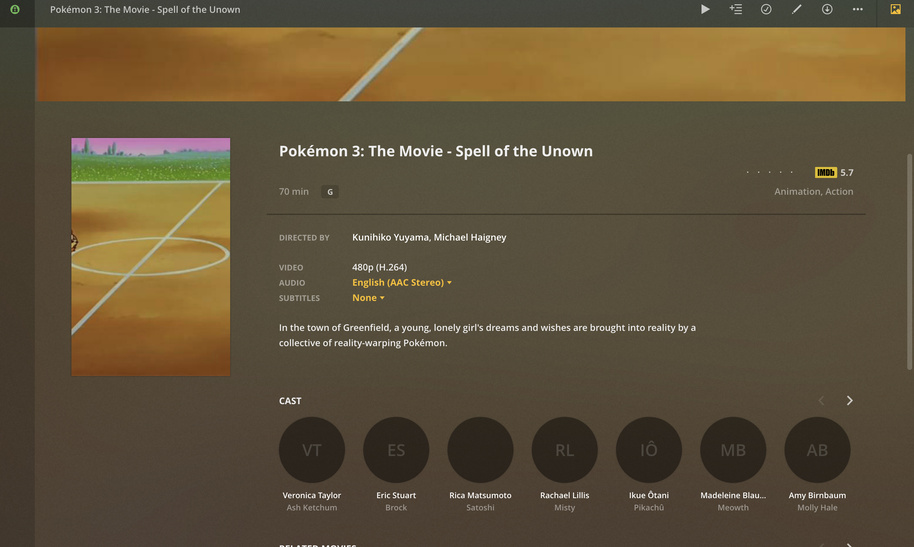The width and height of the screenshot is (914, 547).
Task: Click the green lock icon
Action: [15, 9]
